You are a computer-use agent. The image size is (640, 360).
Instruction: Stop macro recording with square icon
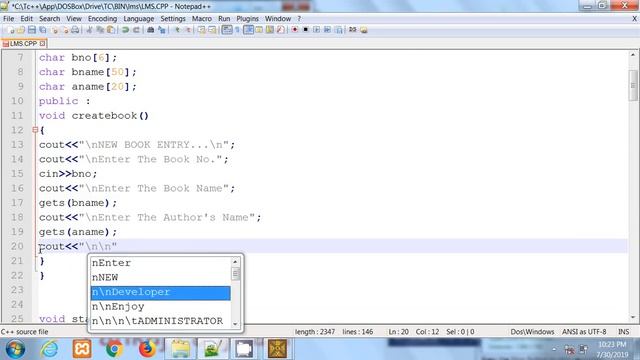[x=305, y=30]
